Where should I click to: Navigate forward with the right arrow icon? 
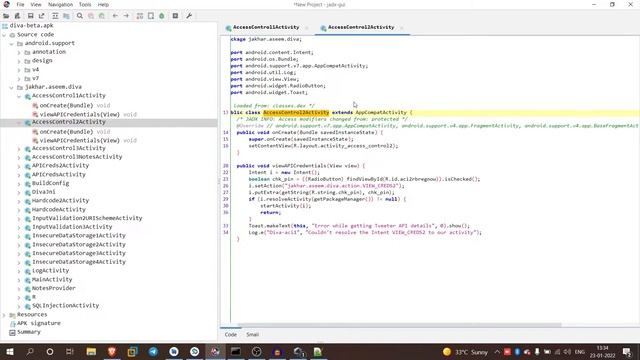[126, 16]
